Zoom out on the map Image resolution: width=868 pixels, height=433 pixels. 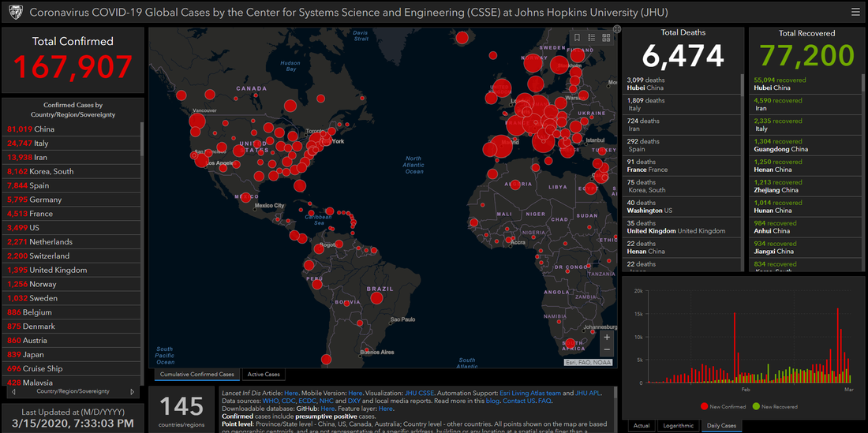(x=606, y=349)
